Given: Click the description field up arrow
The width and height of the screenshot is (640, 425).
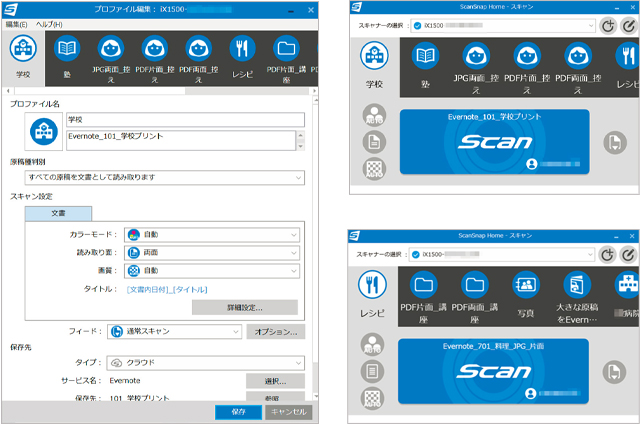Looking at the screenshot, I should [x=301, y=135].
